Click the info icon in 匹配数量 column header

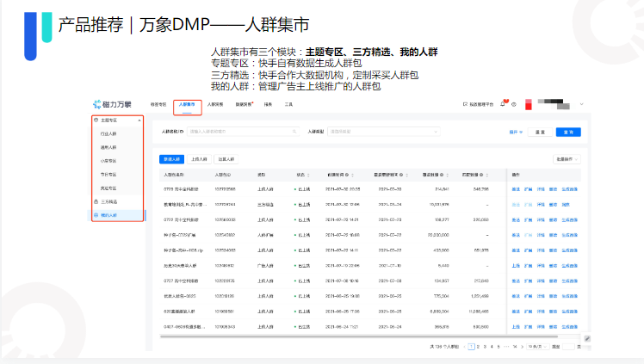(481, 175)
